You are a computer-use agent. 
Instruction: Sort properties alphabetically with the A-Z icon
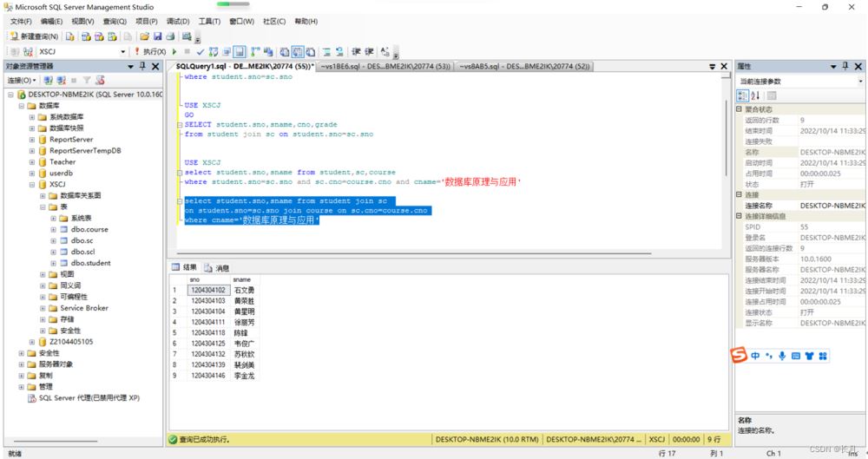(x=755, y=95)
